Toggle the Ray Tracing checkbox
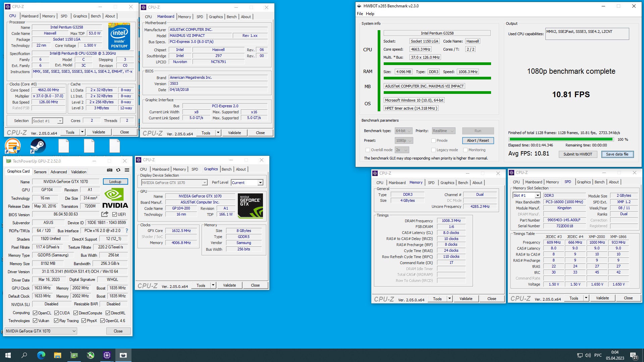The width and height of the screenshot is (644, 362). coord(56,321)
